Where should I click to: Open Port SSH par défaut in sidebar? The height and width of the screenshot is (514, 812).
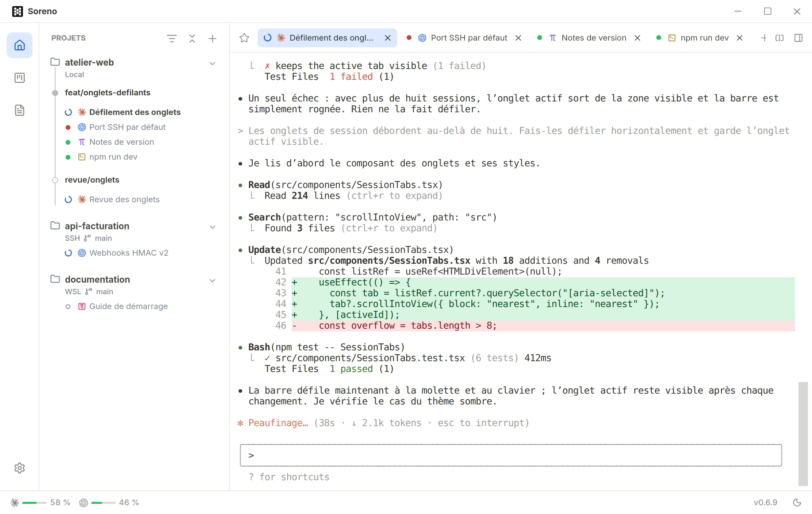pyautogui.click(x=127, y=127)
